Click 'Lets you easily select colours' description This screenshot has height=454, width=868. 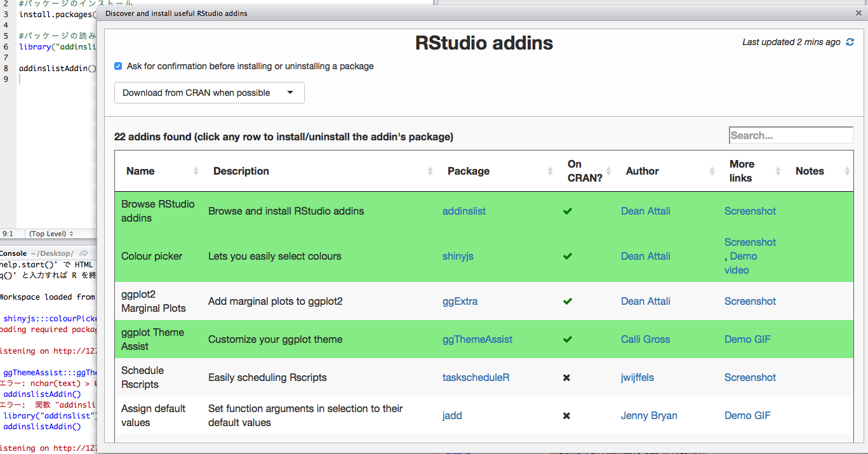click(275, 256)
